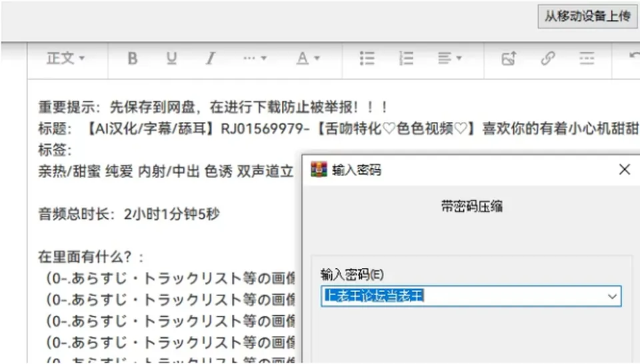Click the insert image icon
The image size is (640, 364).
coord(509,59)
